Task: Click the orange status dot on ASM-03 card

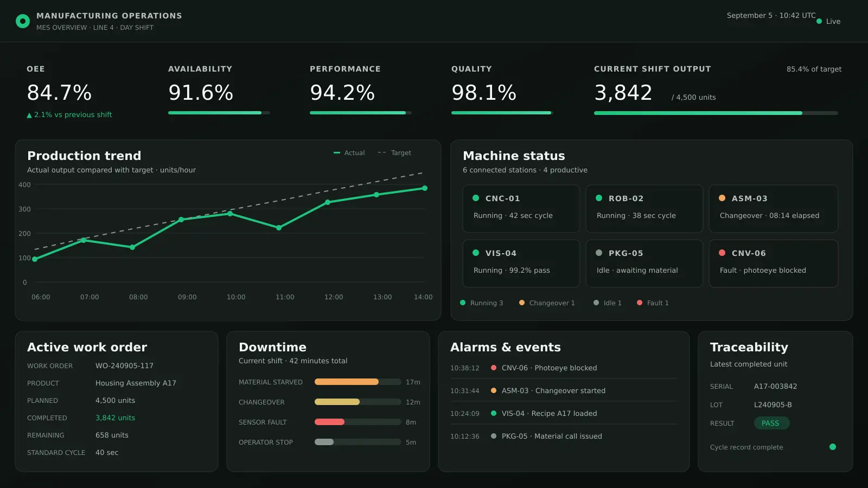Action: [x=722, y=198]
